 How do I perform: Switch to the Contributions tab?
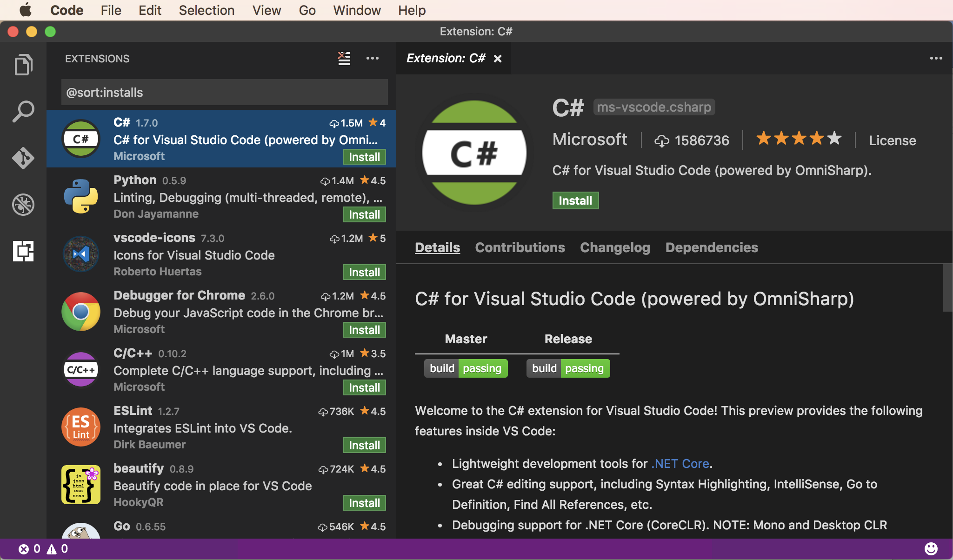pos(520,247)
